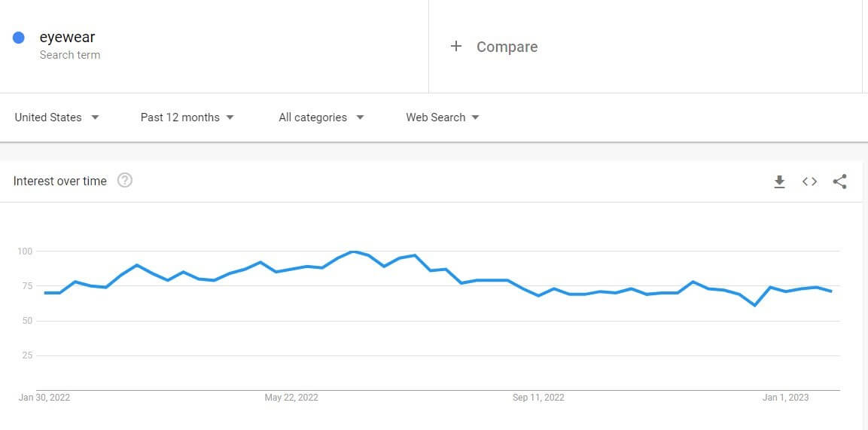Open the Interest over time help icon
Viewport: 868px width, 430px height.
(x=125, y=181)
